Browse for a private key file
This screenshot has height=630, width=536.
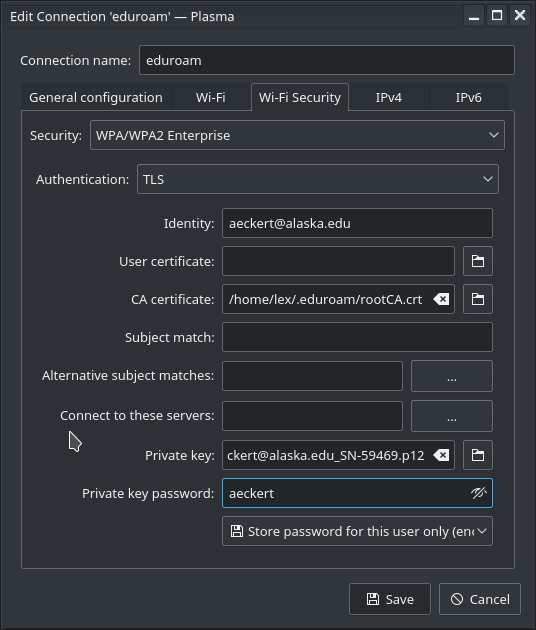[x=478, y=455]
